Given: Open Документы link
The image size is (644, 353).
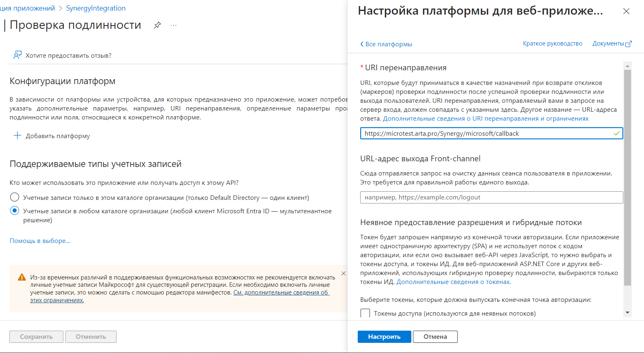Looking at the screenshot, I should (x=608, y=43).
